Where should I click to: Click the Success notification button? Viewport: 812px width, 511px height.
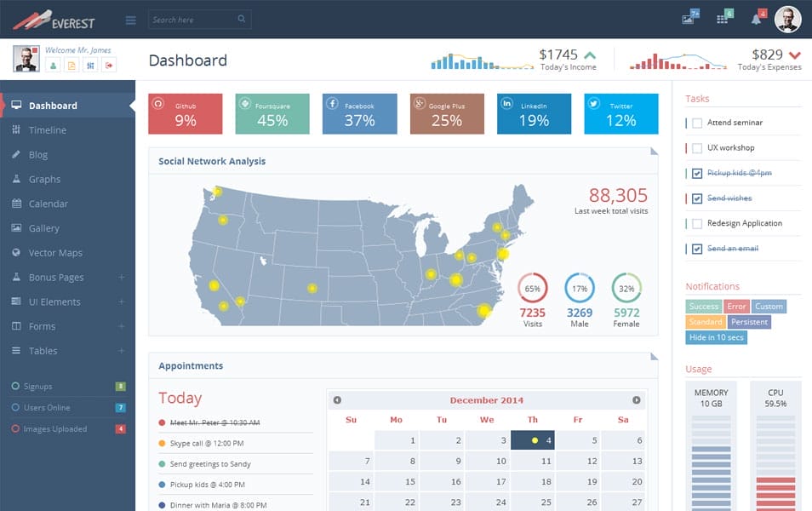[704, 307]
